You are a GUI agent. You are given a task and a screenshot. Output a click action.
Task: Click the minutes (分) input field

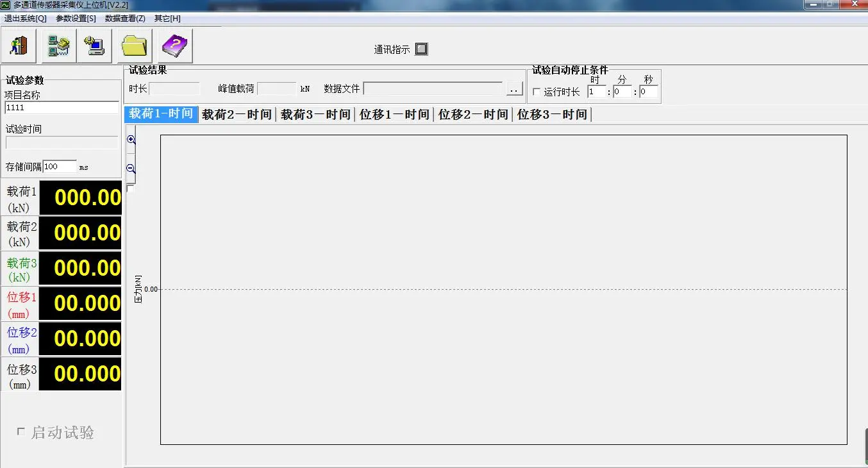(622, 92)
